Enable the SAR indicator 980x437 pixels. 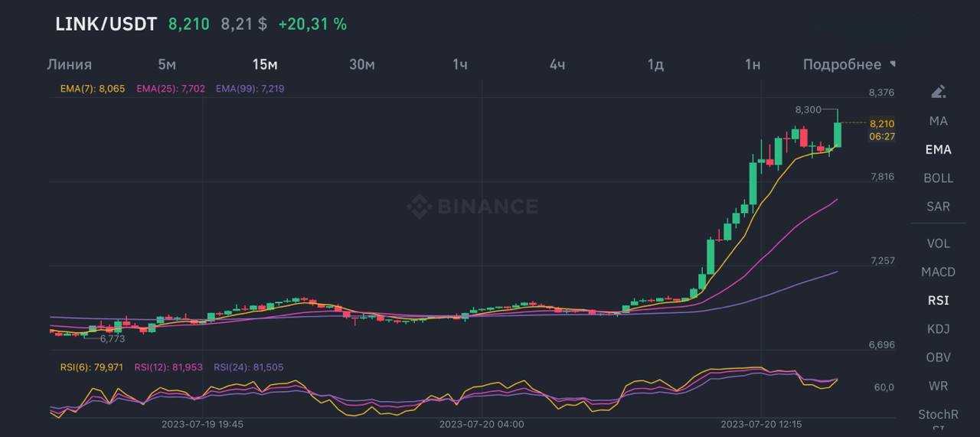[x=939, y=206]
